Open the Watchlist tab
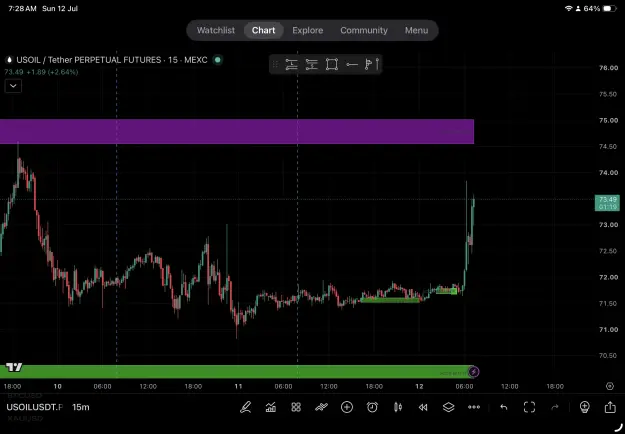 [216, 30]
